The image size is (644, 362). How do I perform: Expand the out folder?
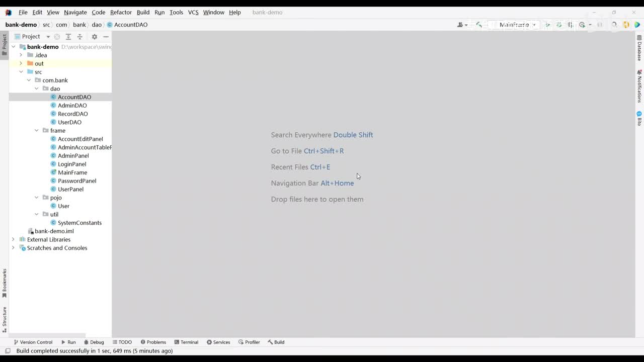click(x=21, y=63)
